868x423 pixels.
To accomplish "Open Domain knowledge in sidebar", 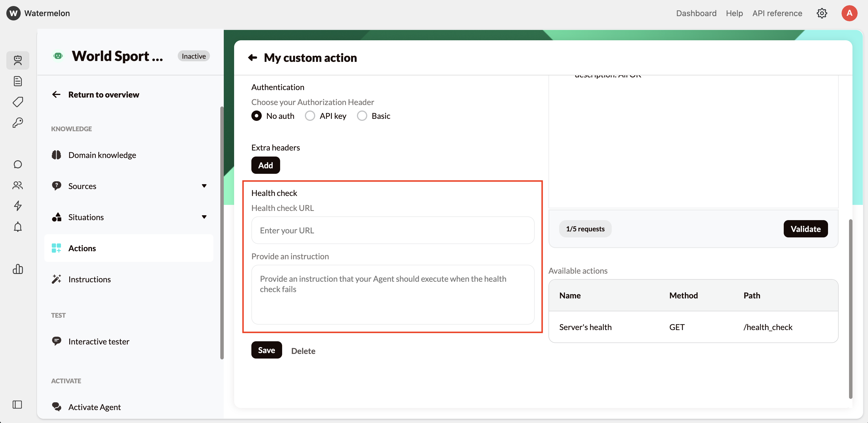I will coord(102,155).
